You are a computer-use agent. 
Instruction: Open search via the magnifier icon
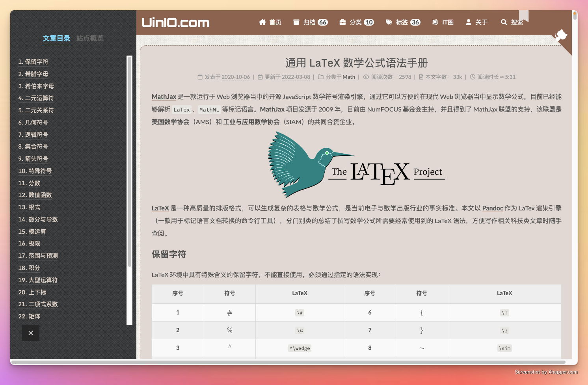point(504,22)
